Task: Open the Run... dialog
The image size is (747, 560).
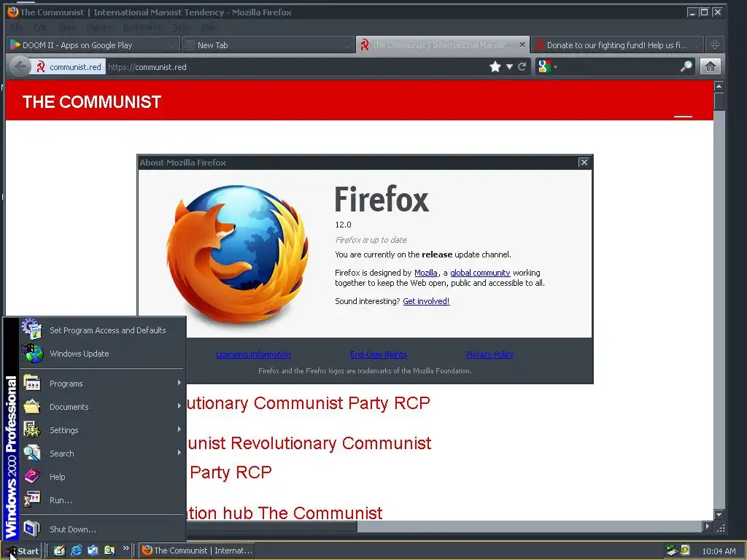Action: (102, 500)
